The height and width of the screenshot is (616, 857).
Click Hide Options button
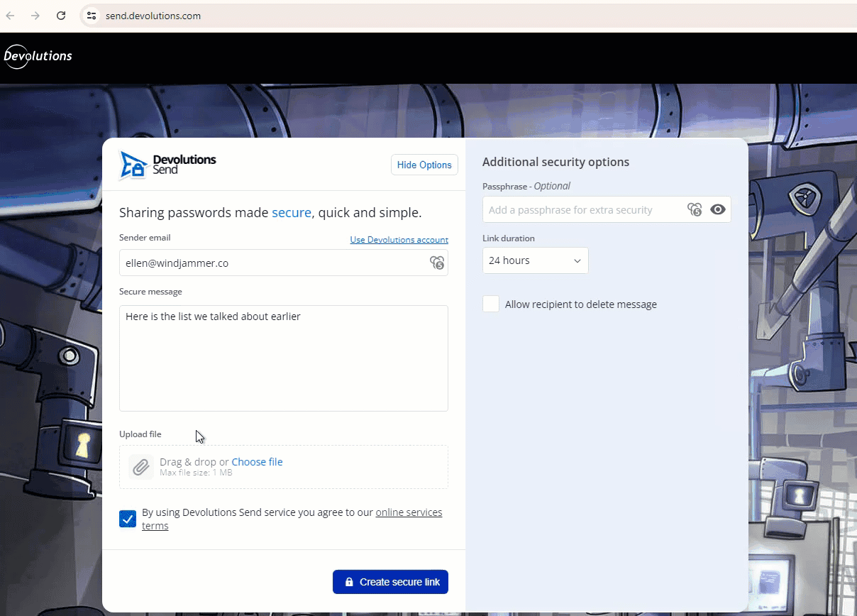(424, 165)
